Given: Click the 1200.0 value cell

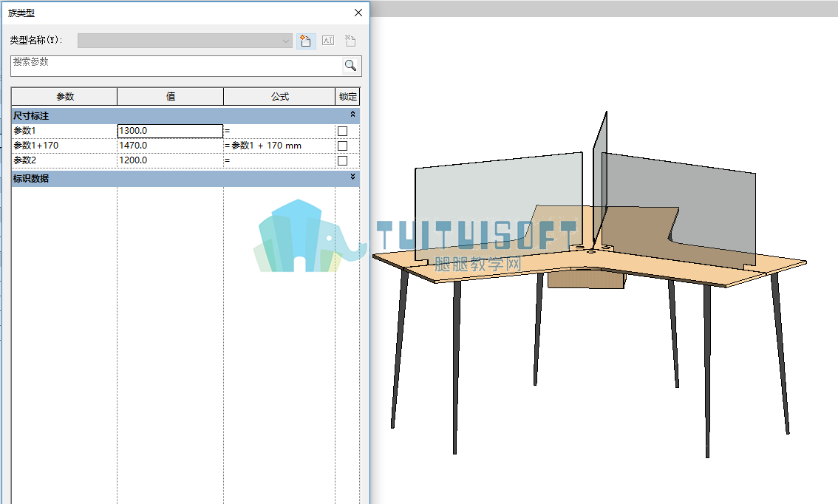Looking at the screenshot, I should [x=170, y=160].
